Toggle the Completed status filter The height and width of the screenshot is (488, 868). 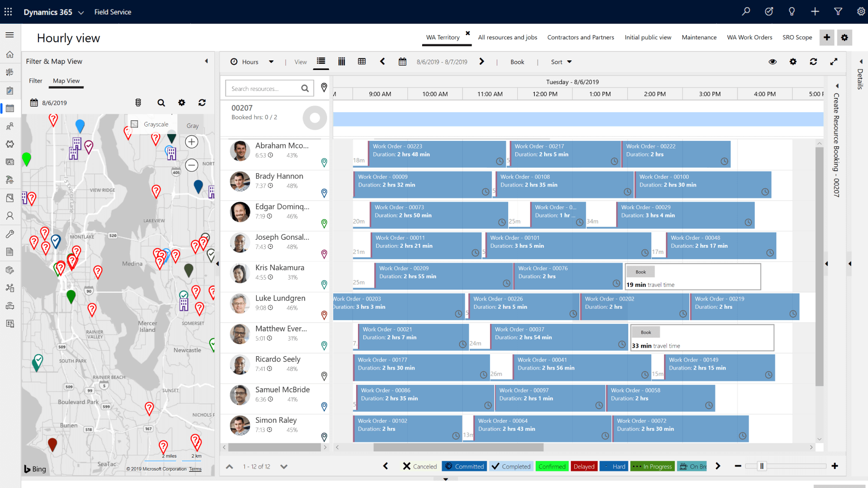511,466
